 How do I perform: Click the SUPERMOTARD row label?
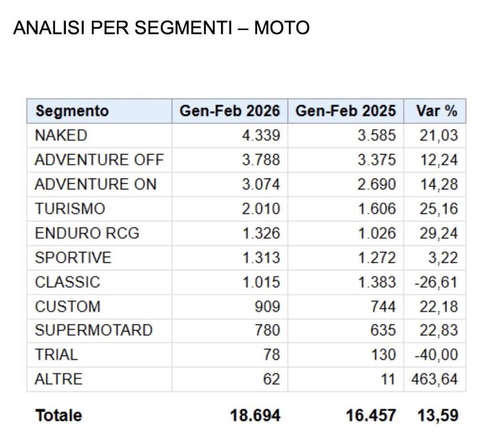[x=94, y=330]
